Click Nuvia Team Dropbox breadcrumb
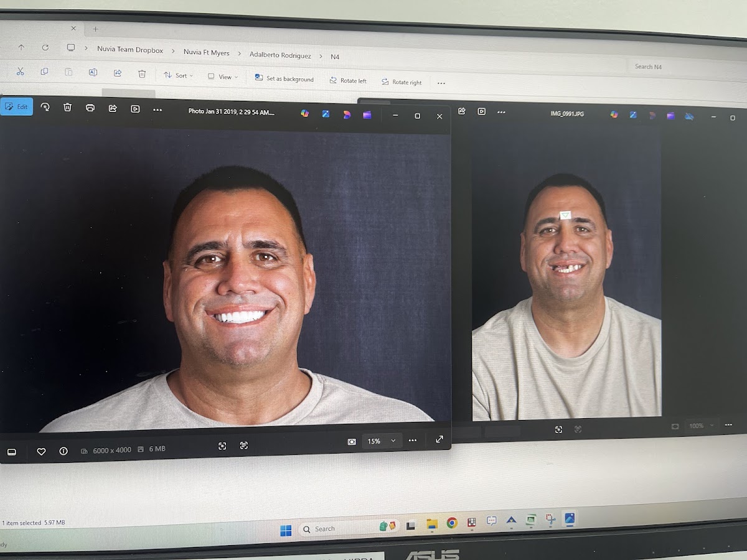Viewport: 747px width, 560px height. coord(130,50)
